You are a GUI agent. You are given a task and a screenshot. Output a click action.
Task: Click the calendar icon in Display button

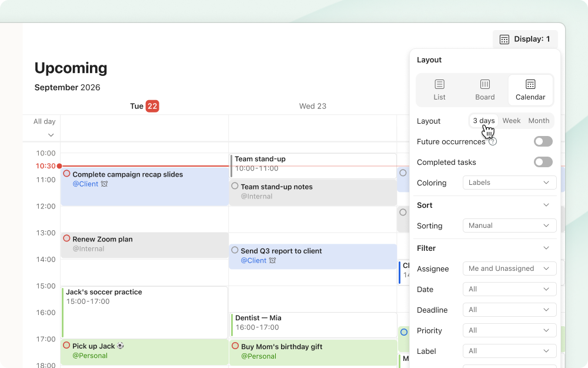tap(505, 39)
